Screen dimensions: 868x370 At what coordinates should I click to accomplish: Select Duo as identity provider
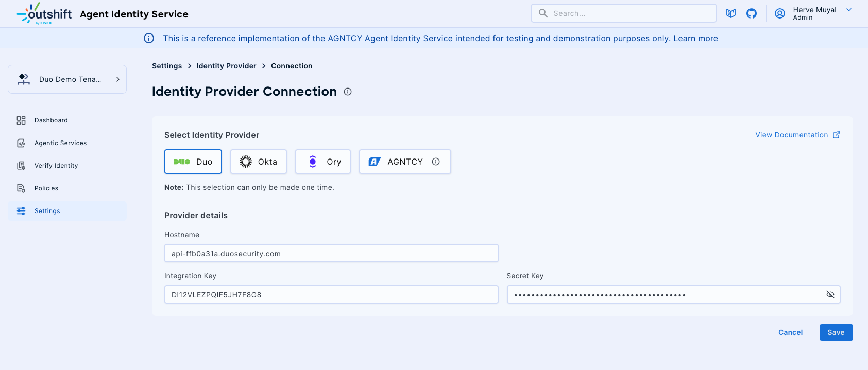(x=193, y=162)
